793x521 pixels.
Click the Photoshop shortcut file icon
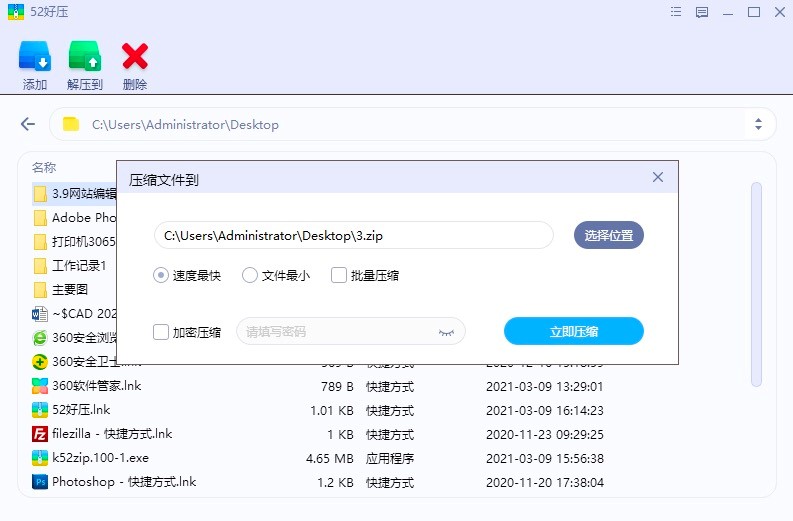point(40,482)
